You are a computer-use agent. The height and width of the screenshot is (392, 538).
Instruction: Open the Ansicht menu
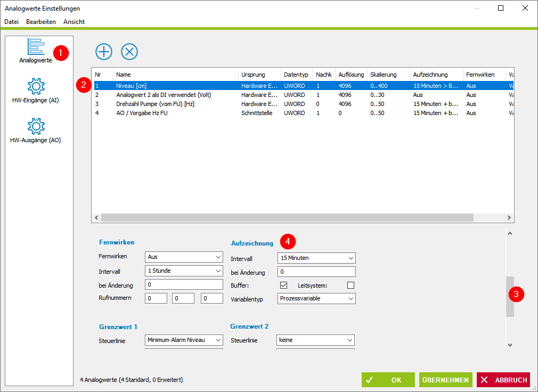tap(74, 22)
